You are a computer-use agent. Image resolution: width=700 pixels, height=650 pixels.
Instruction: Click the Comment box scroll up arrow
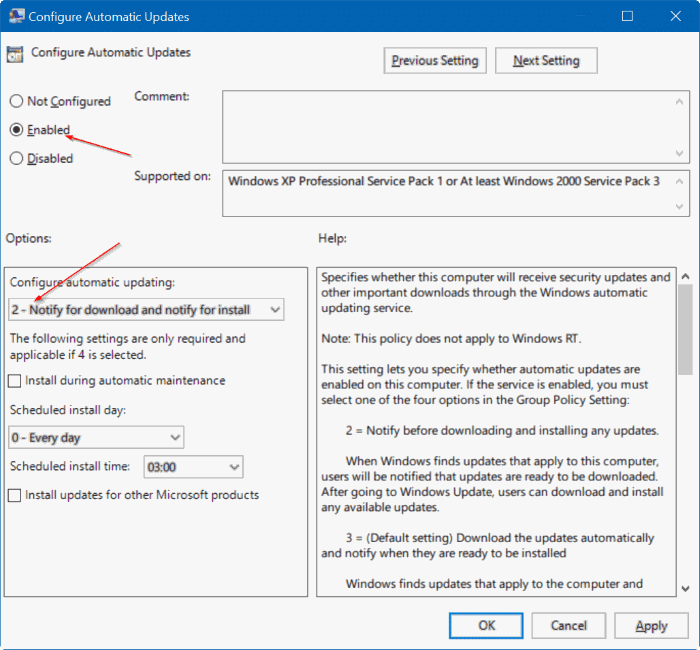tap(679, 102)
